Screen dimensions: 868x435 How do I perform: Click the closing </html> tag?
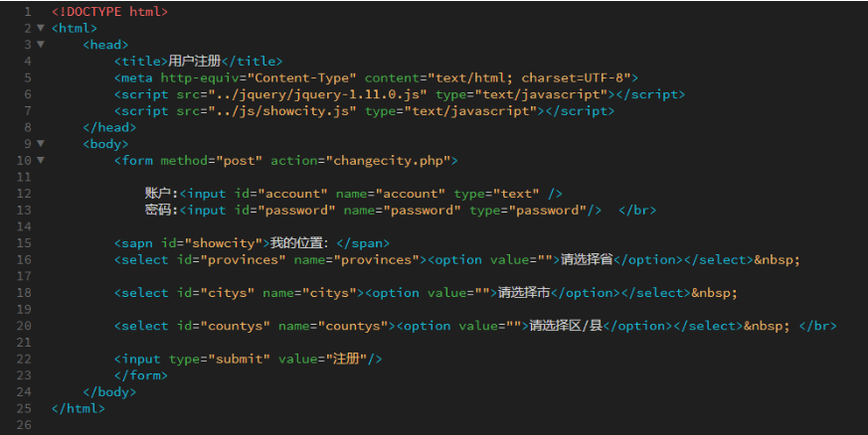[x=79, y=409]
